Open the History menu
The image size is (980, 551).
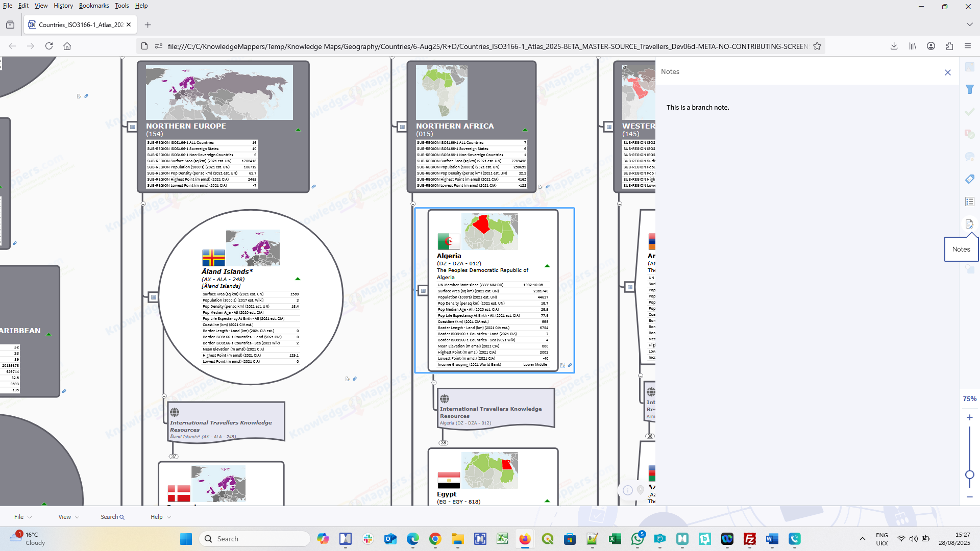[63, 6]
